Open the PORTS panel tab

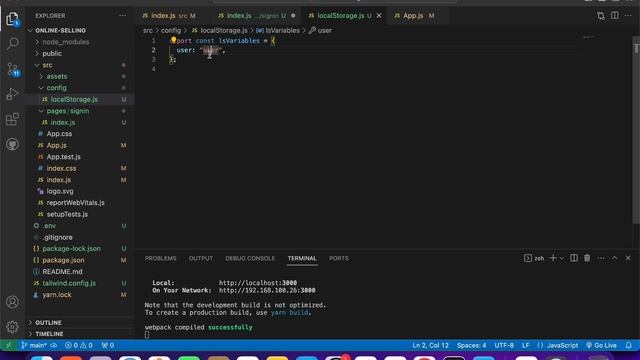click(339, 258)
